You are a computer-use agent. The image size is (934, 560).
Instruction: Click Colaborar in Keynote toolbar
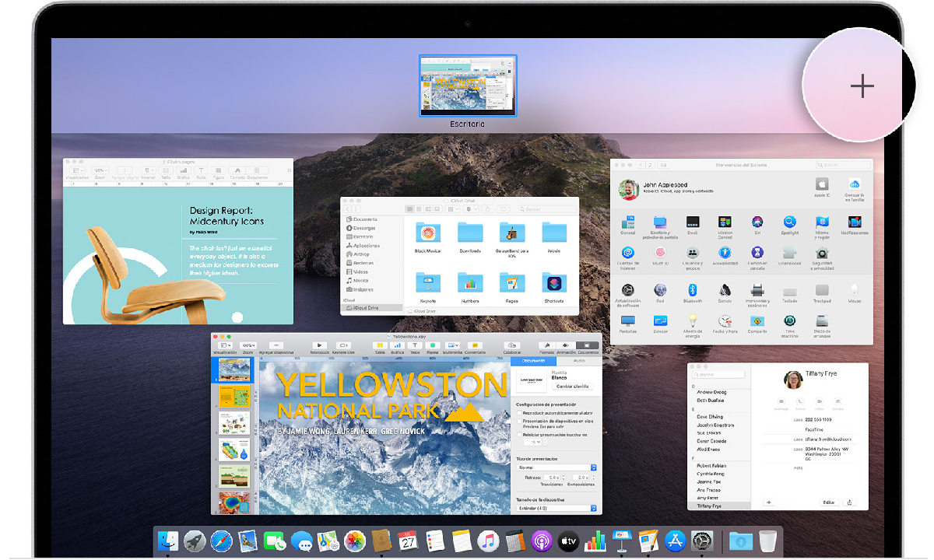[512, 345]
